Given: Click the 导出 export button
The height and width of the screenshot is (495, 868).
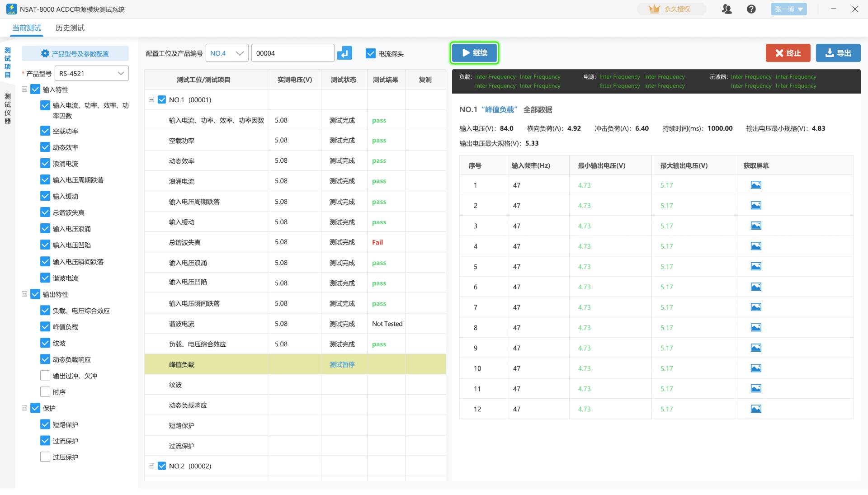Looking at the screenshot, I should pos(838,53).
